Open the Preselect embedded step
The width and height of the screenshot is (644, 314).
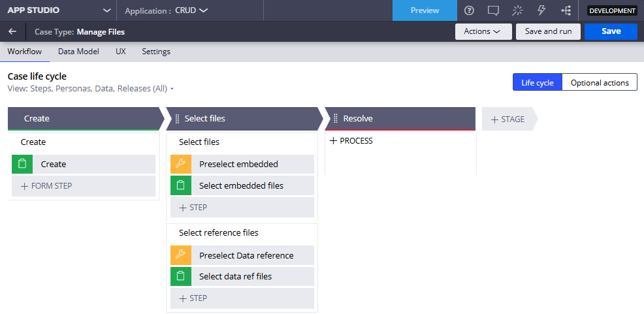[242, 165]
